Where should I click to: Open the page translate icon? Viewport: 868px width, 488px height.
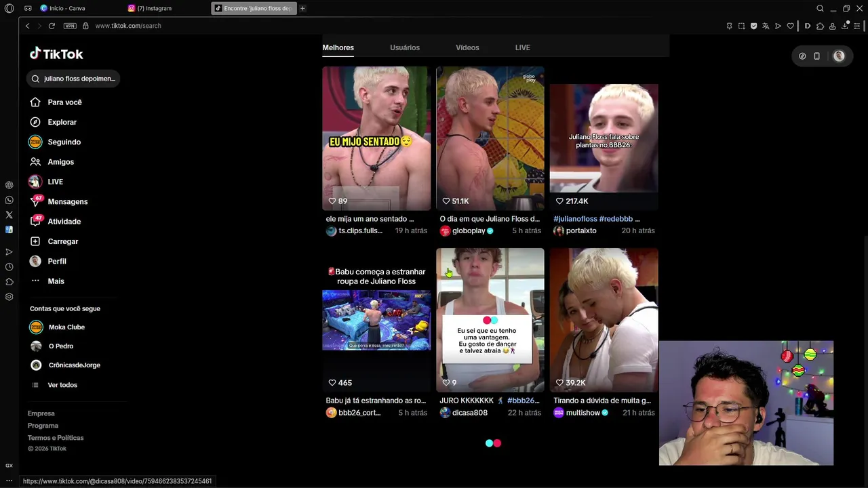tap(766, 26)
